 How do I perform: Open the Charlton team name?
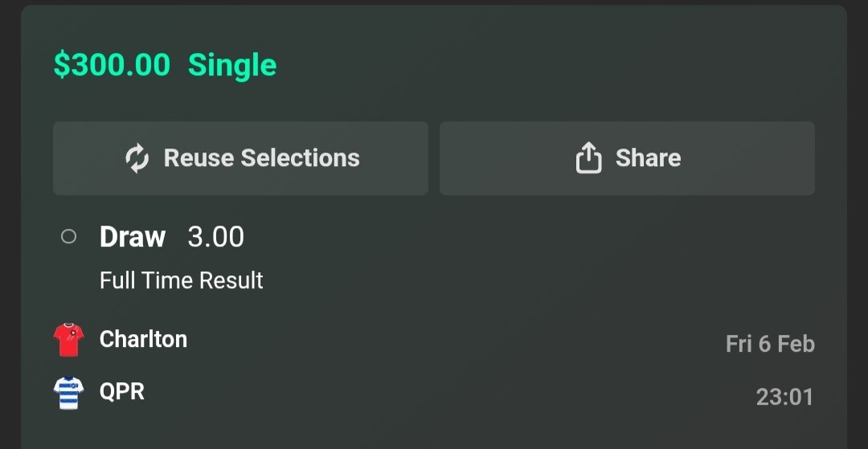[x=143, y=339]
